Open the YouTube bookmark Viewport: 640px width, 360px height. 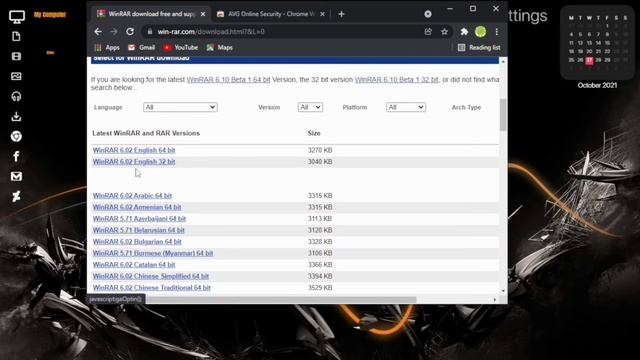pyautogui.click(x=180, y=47)
